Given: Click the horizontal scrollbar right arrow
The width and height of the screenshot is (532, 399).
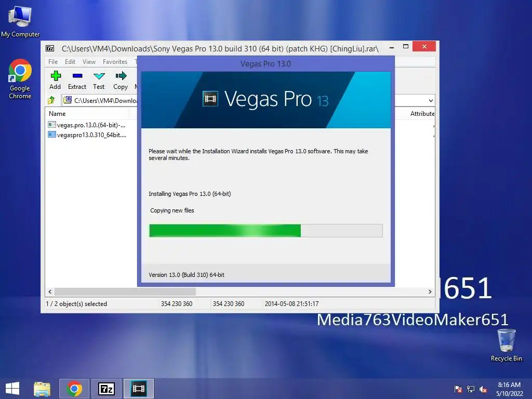Looking at the screenshot, I should point(430,292).
